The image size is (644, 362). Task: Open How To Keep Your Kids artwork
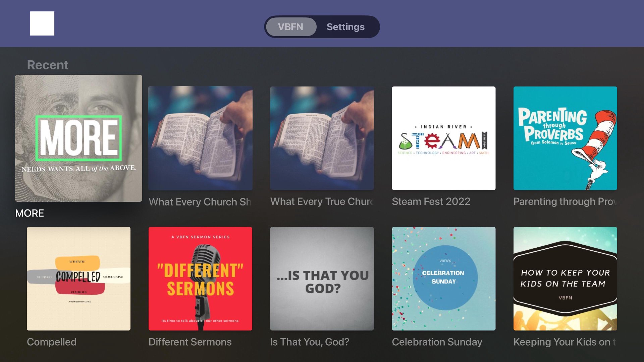(565, 279)
